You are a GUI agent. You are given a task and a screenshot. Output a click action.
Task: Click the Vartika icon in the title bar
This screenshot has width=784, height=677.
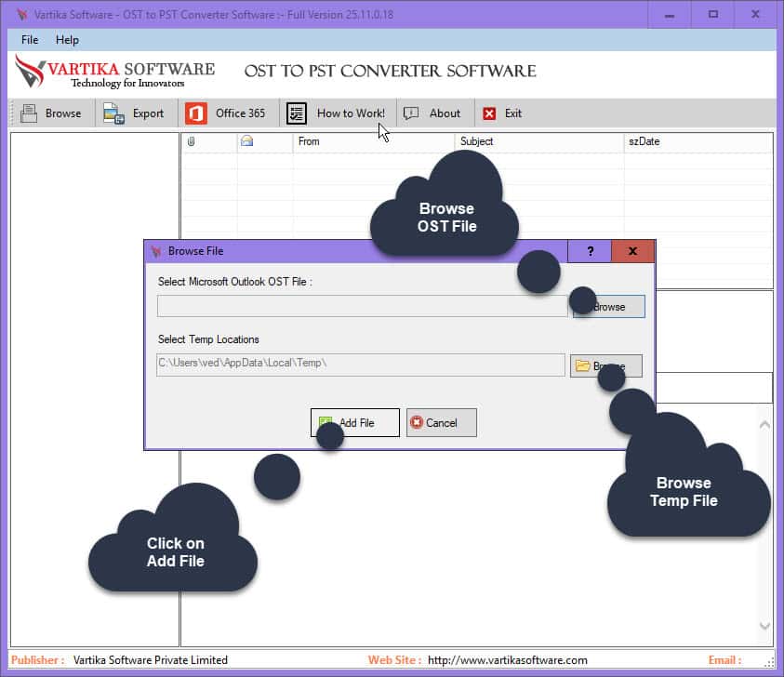tap(22, 15)
